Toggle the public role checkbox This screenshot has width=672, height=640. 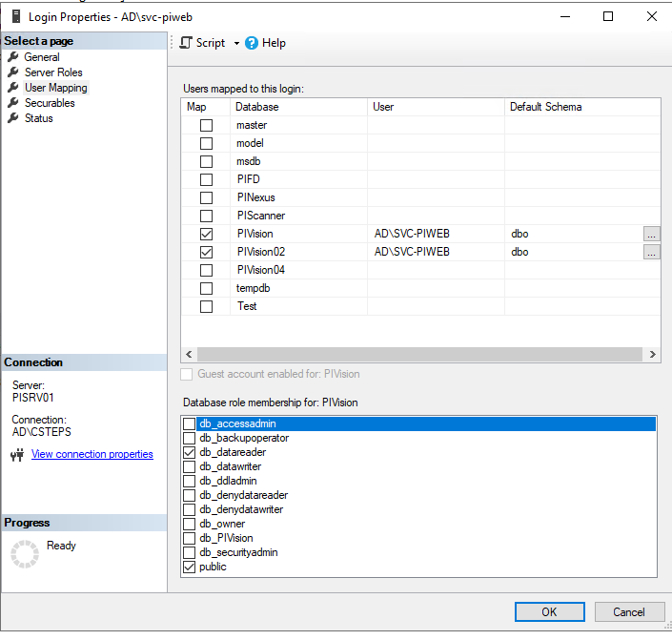[x=189, y=568]
